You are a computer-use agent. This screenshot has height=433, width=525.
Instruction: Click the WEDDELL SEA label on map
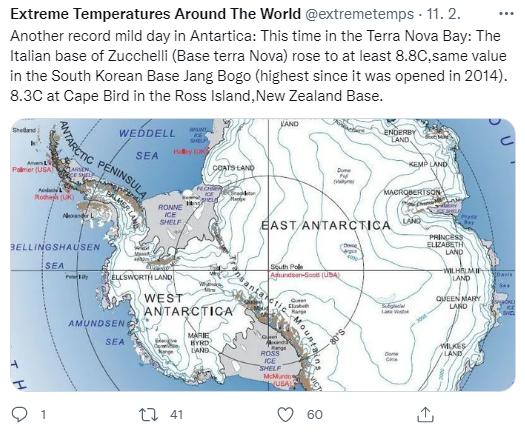pyautogui.click(x=147, y=144)
